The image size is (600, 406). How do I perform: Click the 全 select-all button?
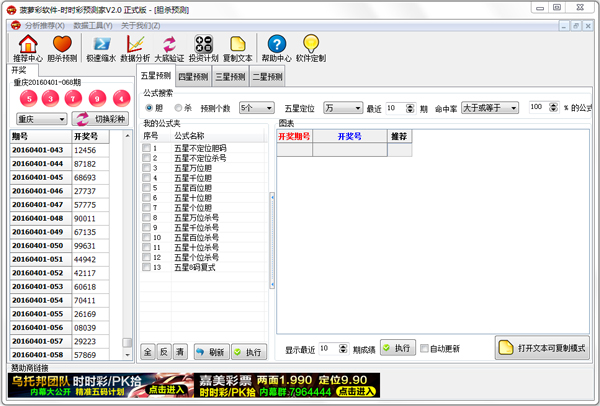pos(148,352)
